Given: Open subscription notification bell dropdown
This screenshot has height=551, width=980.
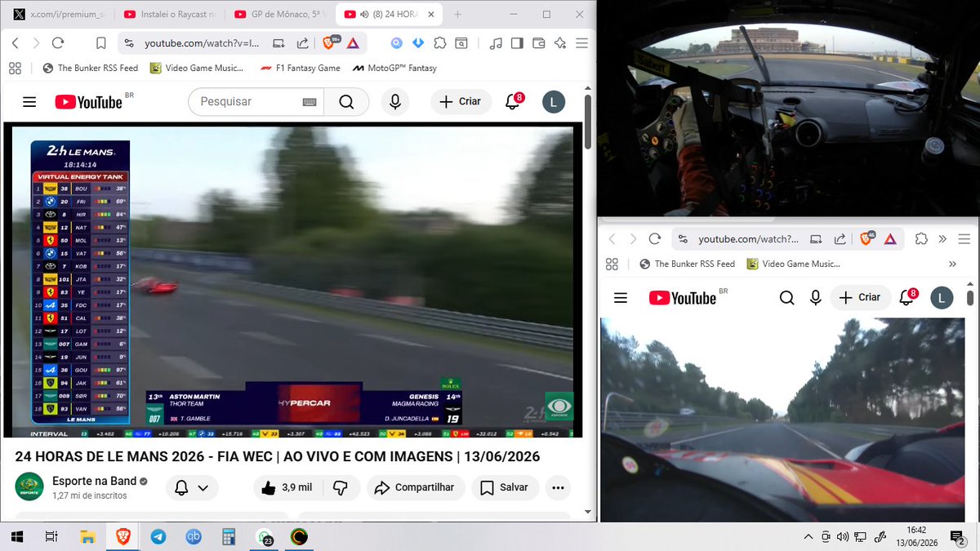Looking at the screenshot, I should (192, 488).
